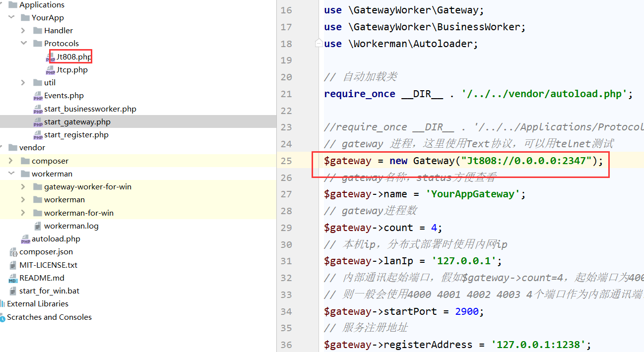Click the require_once keyword on line 21
644x352 pixels.
360,94
